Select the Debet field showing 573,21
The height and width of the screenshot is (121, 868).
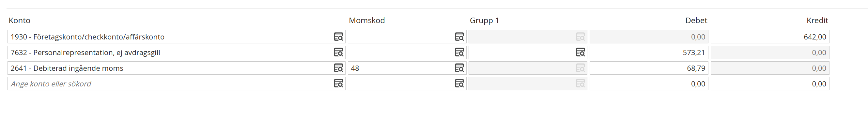[x=649, y=52]
